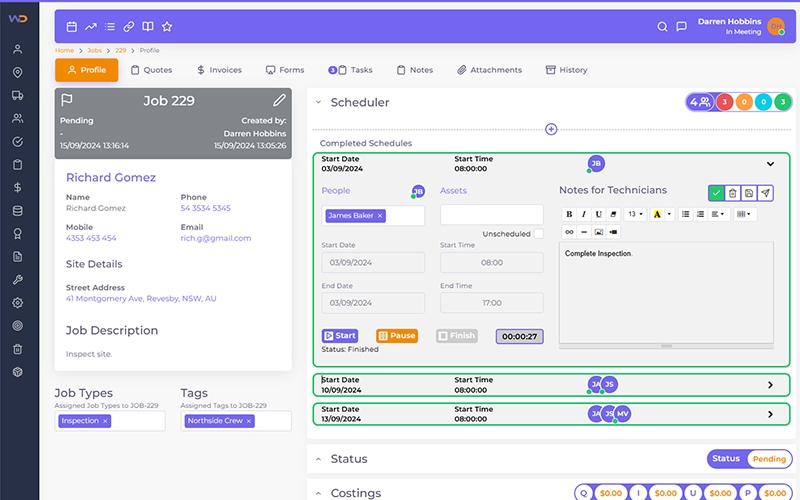Screen dimensions: 800x500
Task: Open the highlight color dropdown arrow
Action: coord(669,214)
